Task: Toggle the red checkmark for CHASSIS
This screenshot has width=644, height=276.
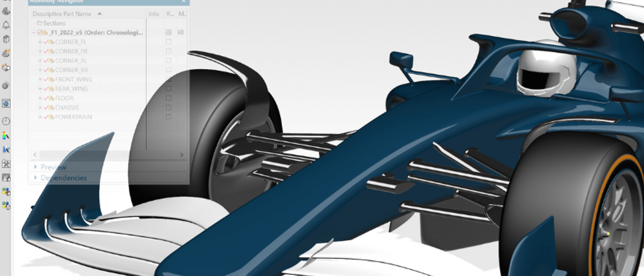Action: pos(46,108)
